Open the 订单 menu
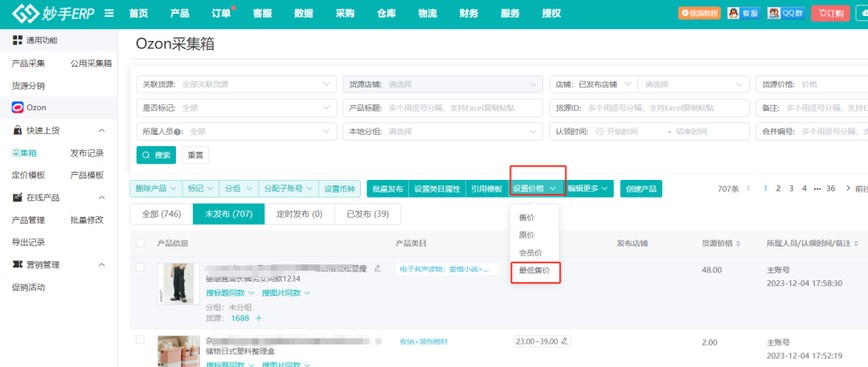This screenshot has height=367, width=868. (x=222, y=14)
